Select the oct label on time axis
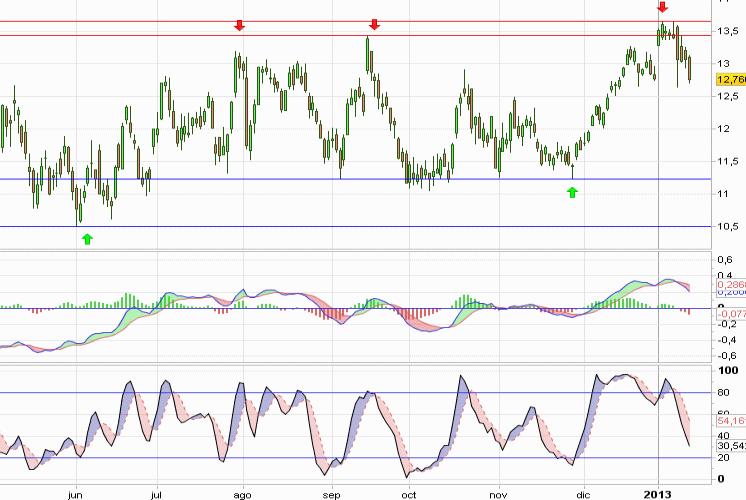 408,494
